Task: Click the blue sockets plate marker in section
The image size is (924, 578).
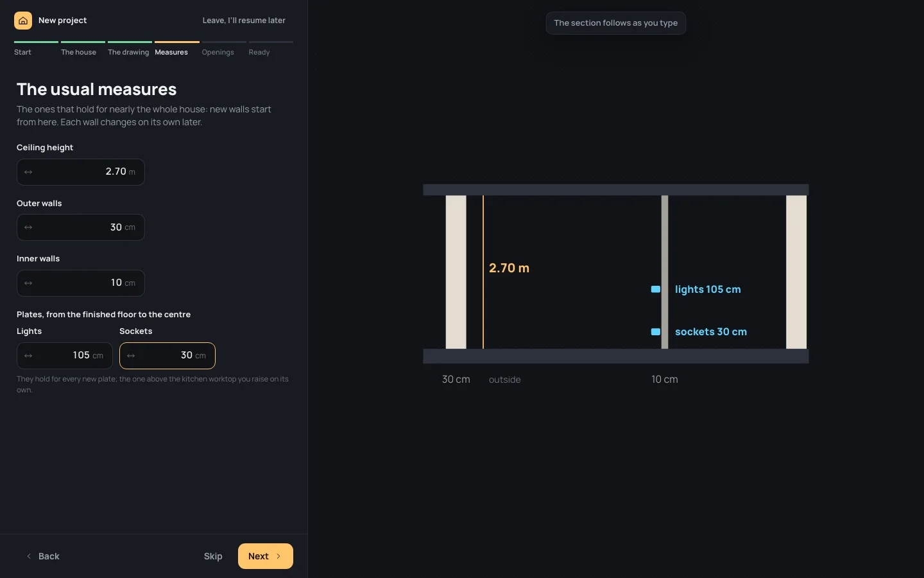Action: click(656, 332)
